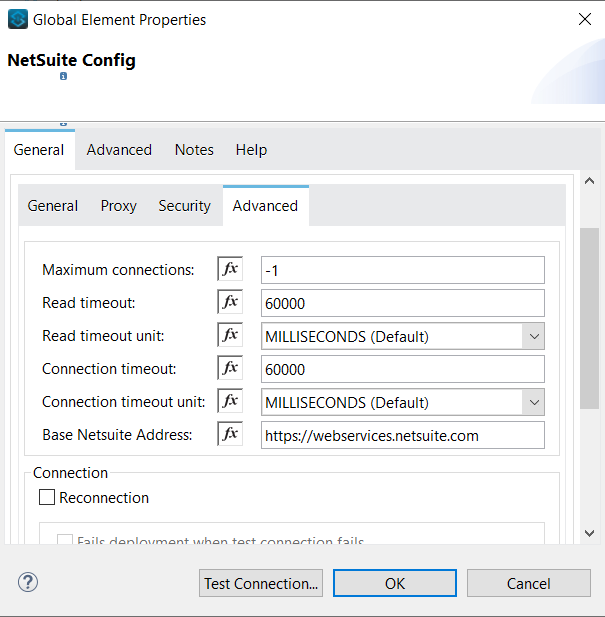
Task: Open the Notes tab
Action: pos(194,150)
